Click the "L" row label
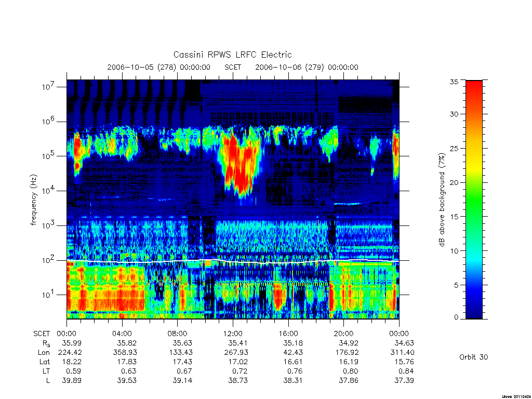 tap(48, 380)
